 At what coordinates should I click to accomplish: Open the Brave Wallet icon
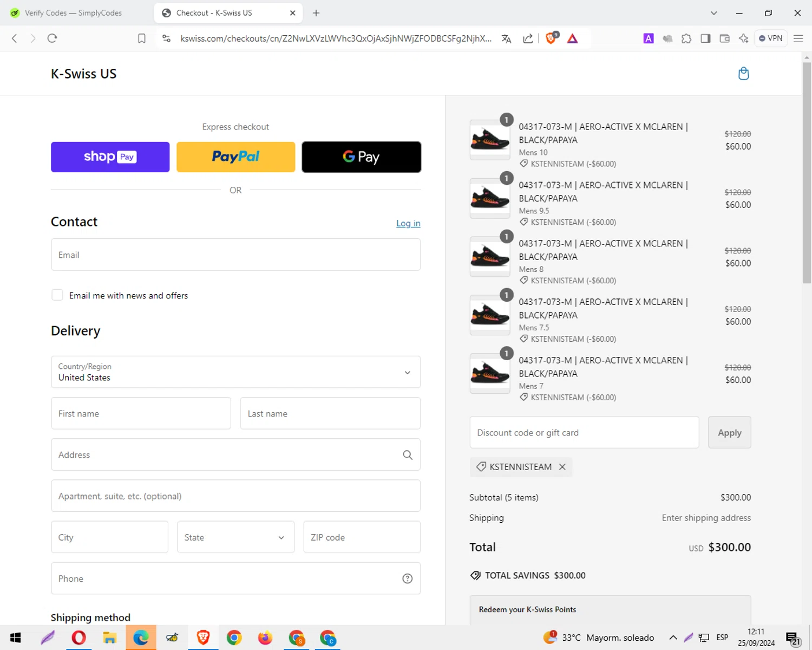point(724,38)
